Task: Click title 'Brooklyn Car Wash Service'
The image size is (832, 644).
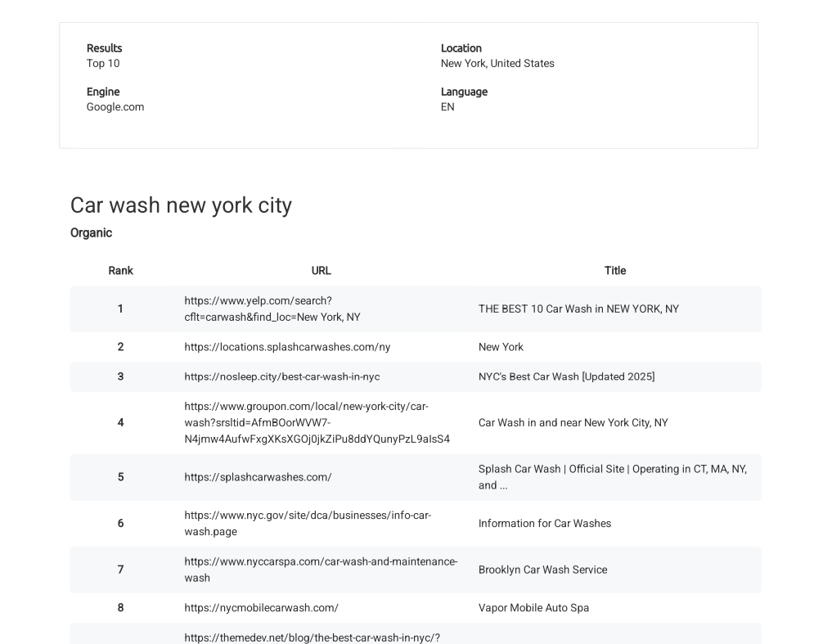Action: point(542,570)
